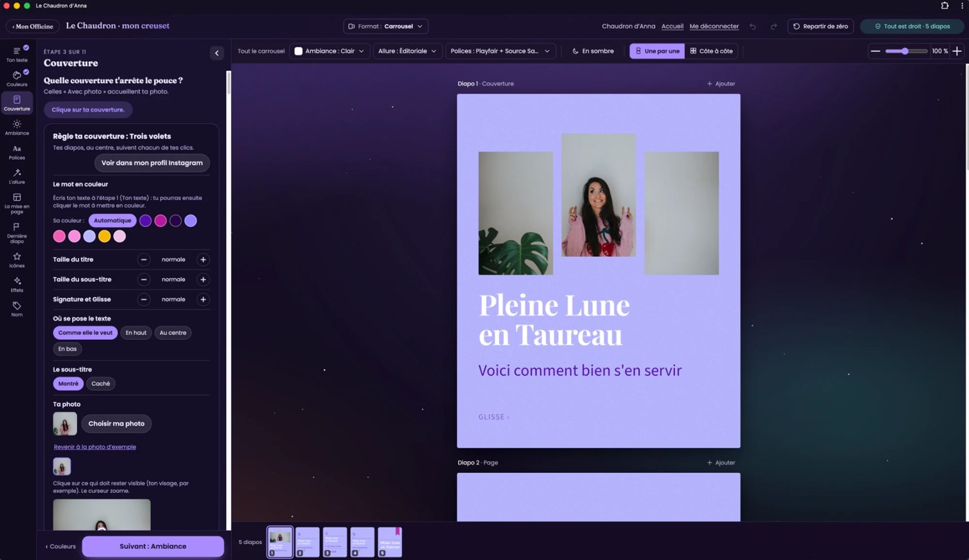Choose En haut text position

[136, 333]
